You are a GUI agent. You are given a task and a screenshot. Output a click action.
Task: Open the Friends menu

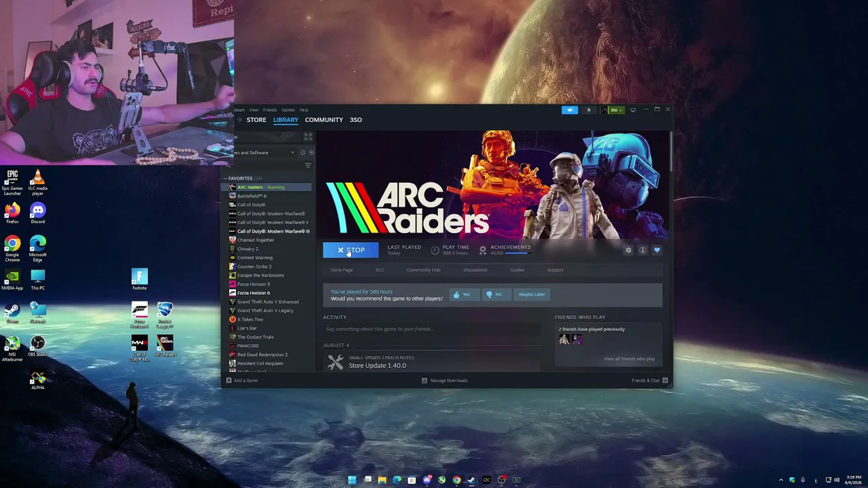pyautogui.click(x=270, y=110)
